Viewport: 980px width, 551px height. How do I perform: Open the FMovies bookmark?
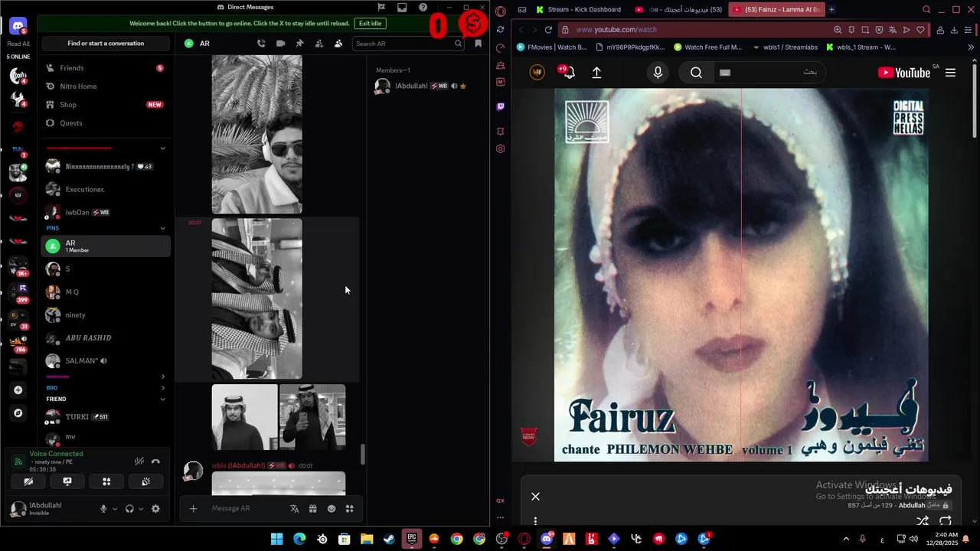tap(551, 47)
